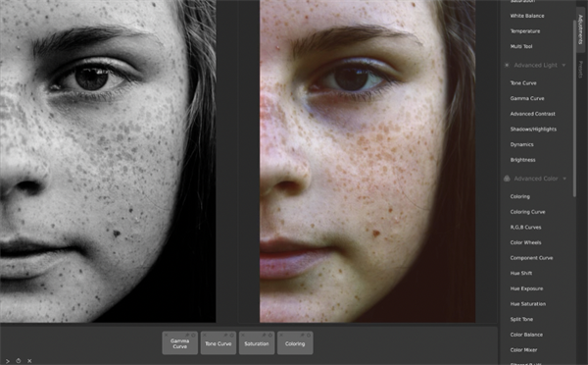Screen dimensions: 588x365
Task: Remove the Gamma Curve adjustment chip
Action: coord(167,335)
